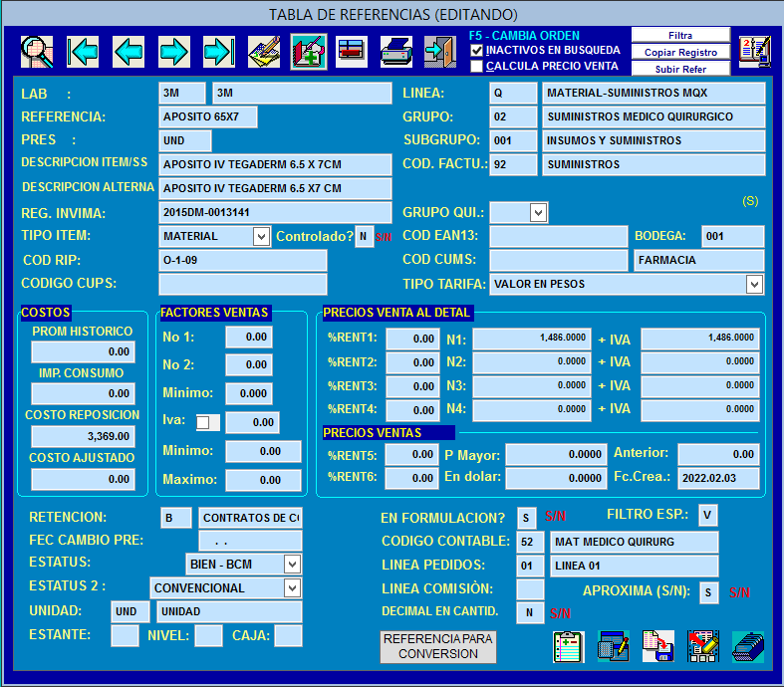Go to next record arrow
Viewport: 784px width, 687px height.
[x=174, y=52]
